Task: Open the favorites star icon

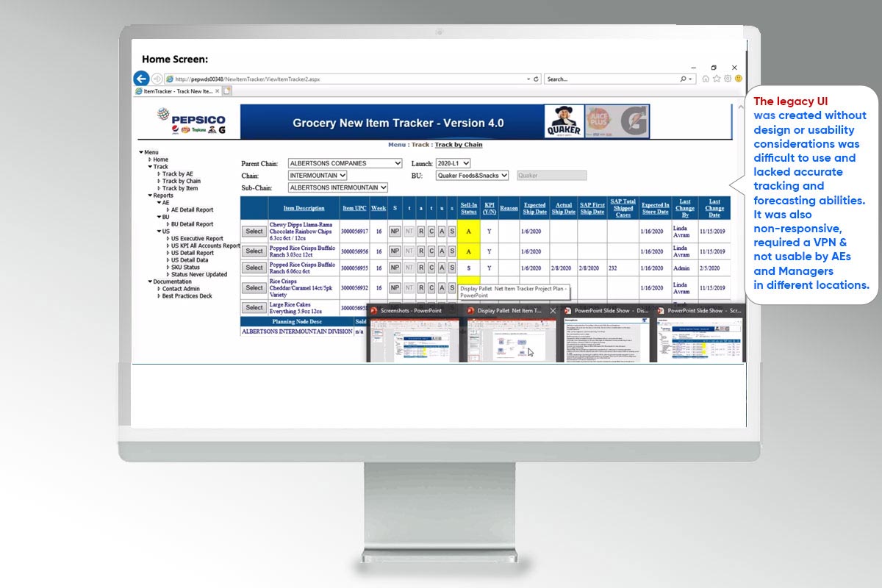Action: pos(717,79)
